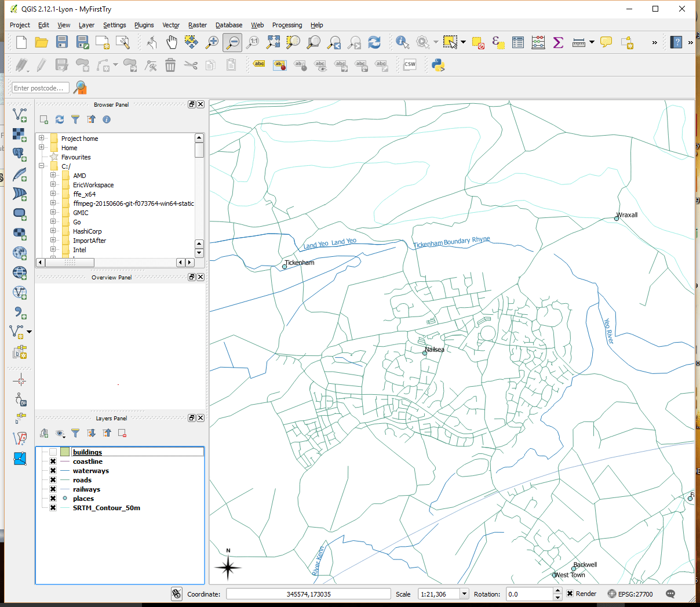Open the Scale dropdown list

coord(464,594)
